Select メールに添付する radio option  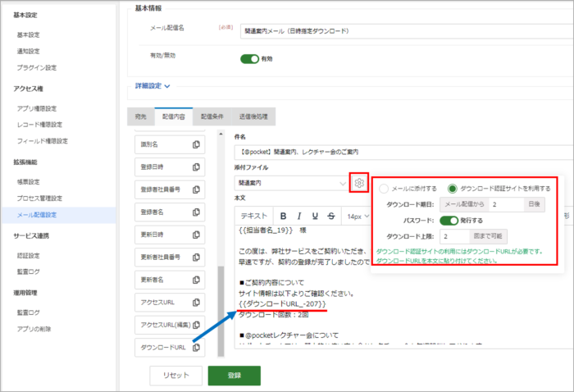click(x=384, y=189)
